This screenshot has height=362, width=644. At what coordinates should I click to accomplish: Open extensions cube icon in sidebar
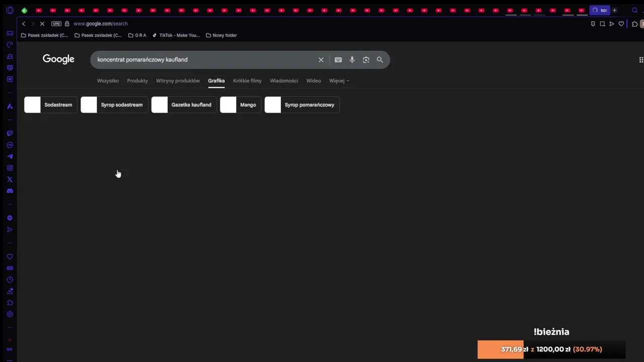(x=10, y=303)
